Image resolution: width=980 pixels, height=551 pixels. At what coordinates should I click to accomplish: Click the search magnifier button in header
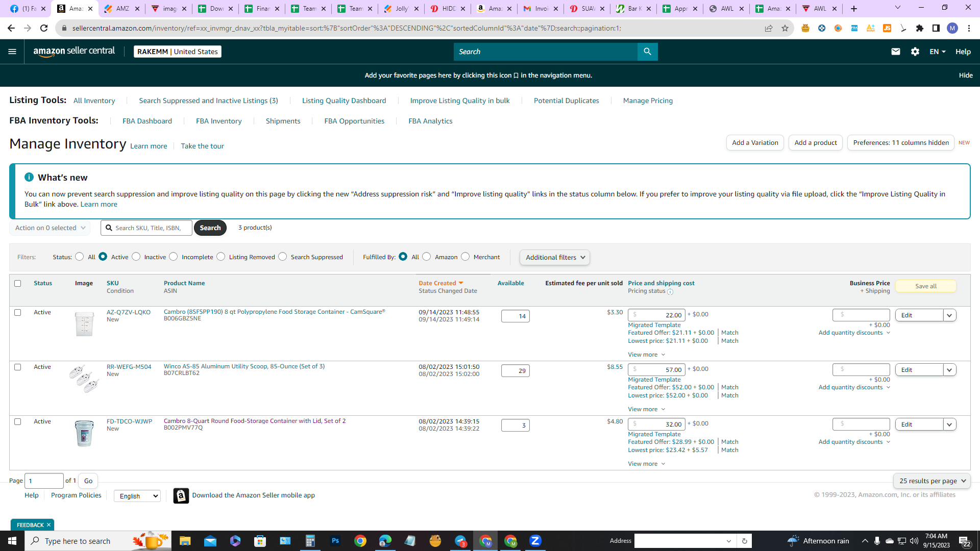[x=647, y=52]
